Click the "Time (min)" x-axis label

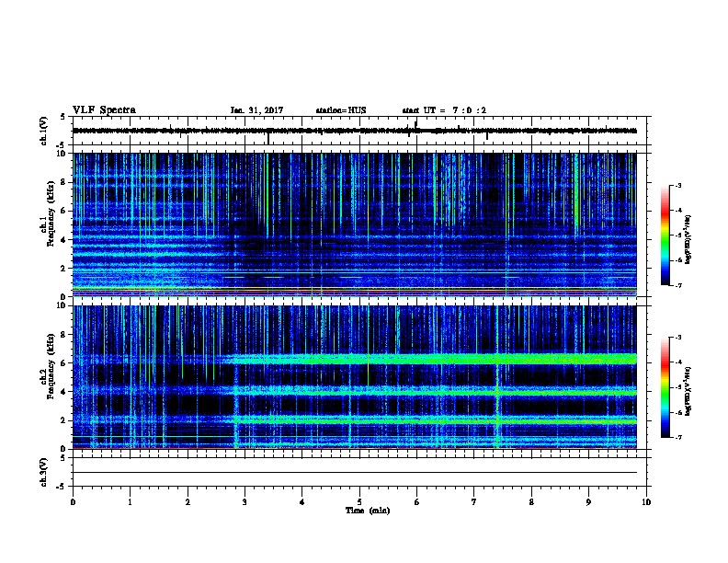point(368,511)
